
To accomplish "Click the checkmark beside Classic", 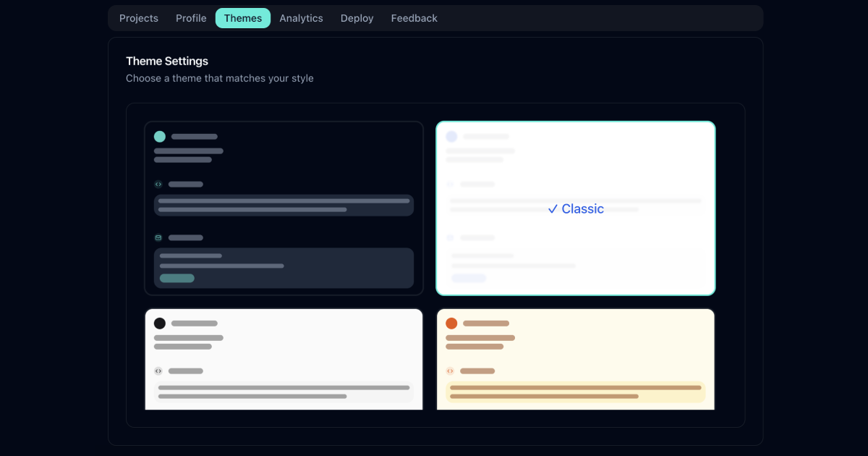I will click(553, 208).
